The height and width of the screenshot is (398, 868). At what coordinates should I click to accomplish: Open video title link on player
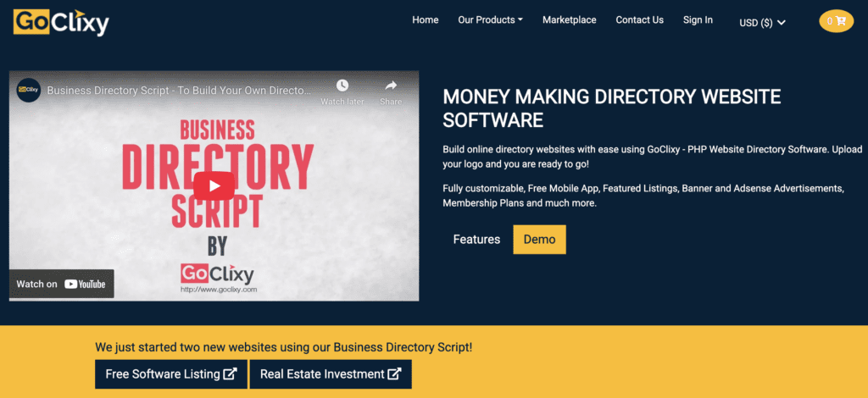tap(180, 90)
